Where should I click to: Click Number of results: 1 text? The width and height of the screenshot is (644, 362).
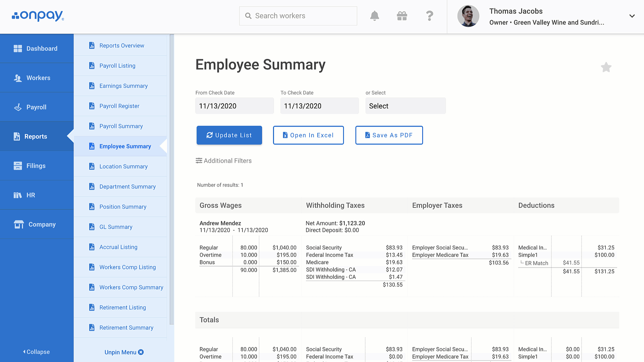point(220,185)
